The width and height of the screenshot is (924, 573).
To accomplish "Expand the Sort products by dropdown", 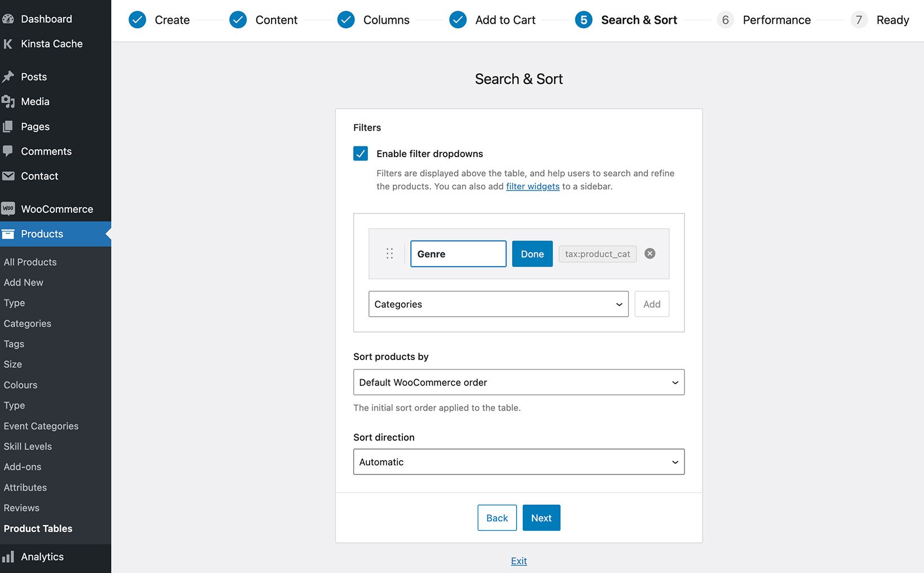I will coord(518,382).
